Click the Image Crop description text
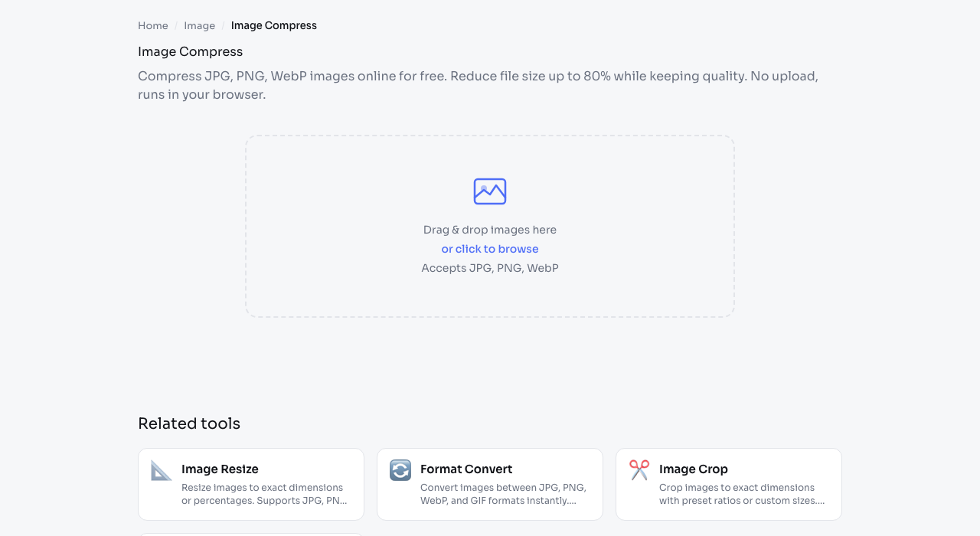 (742, 494)
